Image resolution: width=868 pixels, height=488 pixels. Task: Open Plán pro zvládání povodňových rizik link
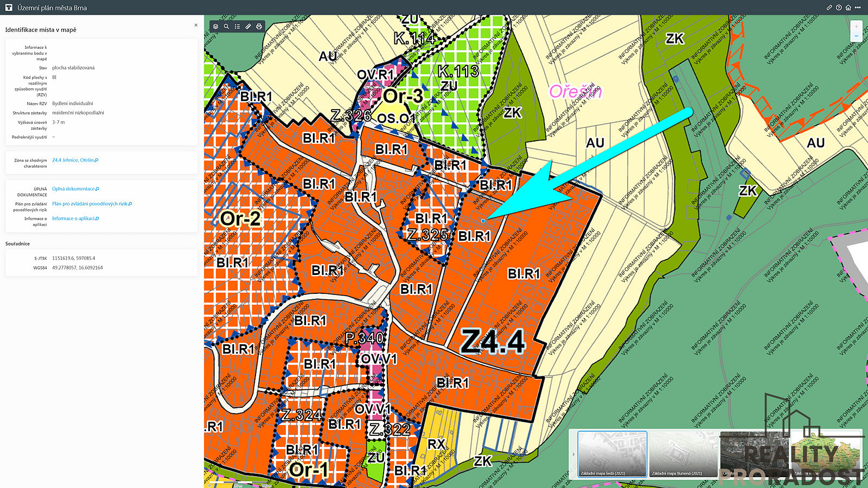click(92, 204)
